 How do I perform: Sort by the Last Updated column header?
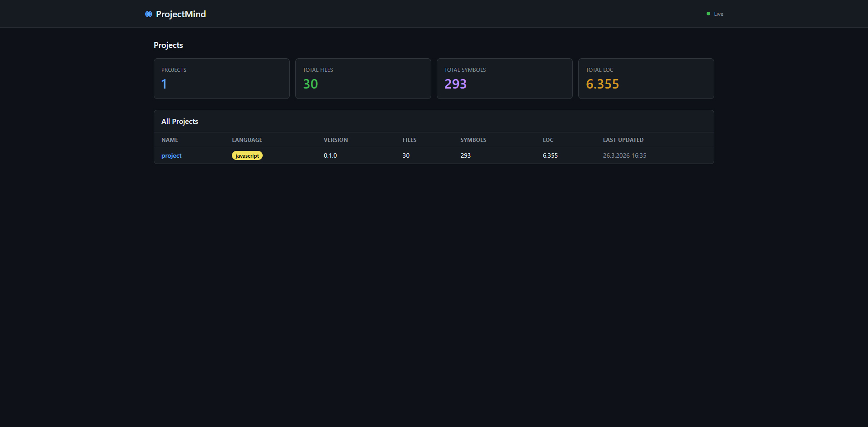coord(623,140)
